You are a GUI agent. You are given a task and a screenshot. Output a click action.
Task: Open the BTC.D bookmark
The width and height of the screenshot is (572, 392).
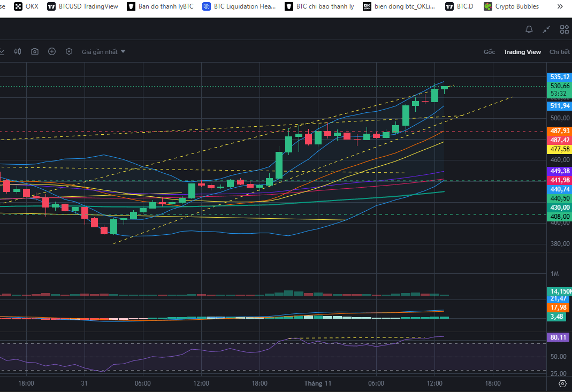tap(459, 6)
